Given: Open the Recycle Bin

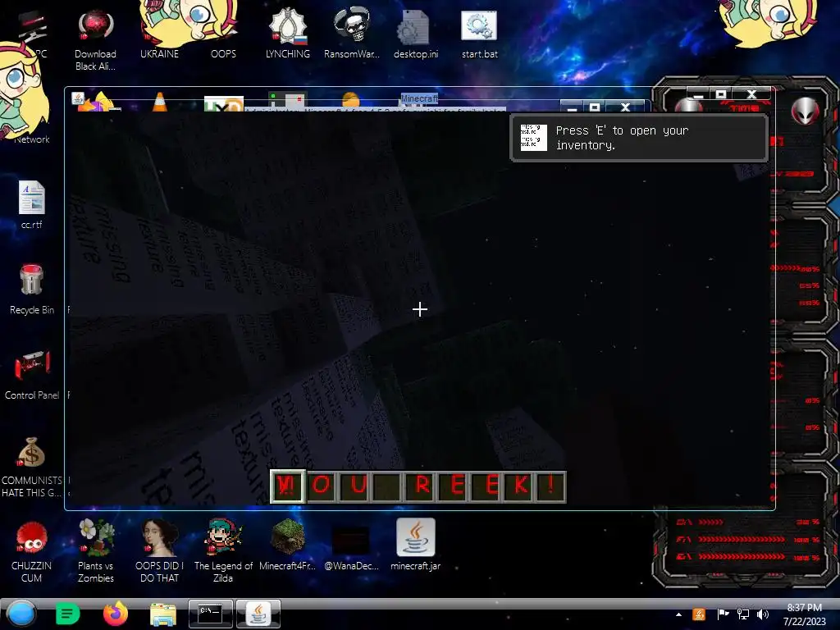Looking at the screenshot, I should coord(32,290).
